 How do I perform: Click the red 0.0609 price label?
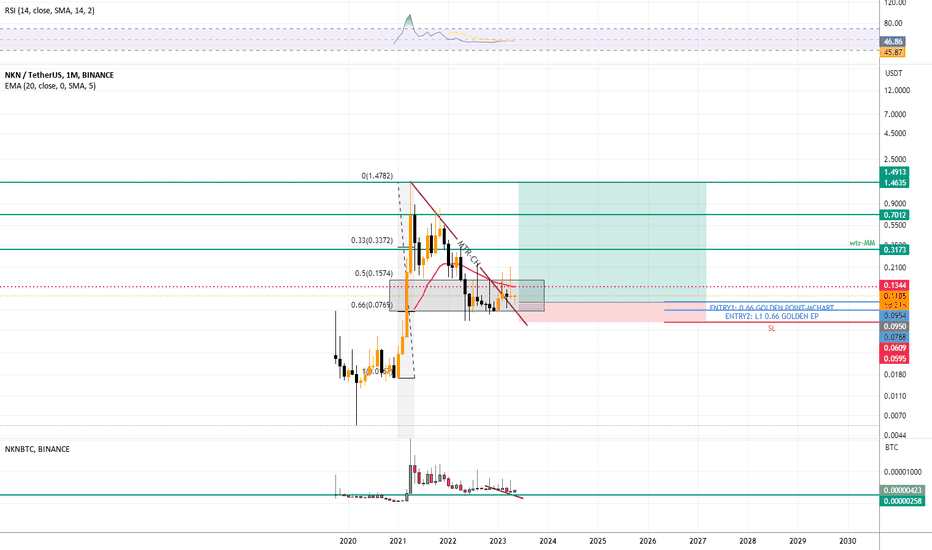894,348
